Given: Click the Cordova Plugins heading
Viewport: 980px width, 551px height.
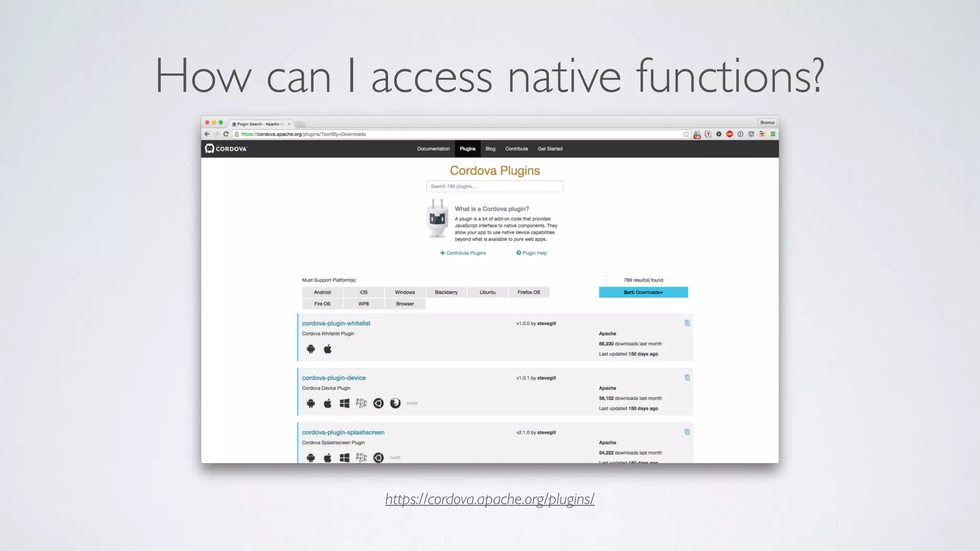Looking at the screenshot, I should click(x=495, y=171).
